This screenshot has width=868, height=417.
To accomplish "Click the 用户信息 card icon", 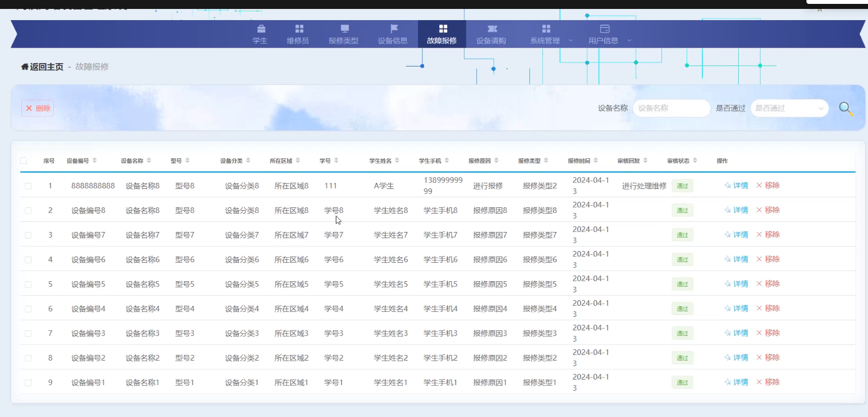I will coord(604,29).
